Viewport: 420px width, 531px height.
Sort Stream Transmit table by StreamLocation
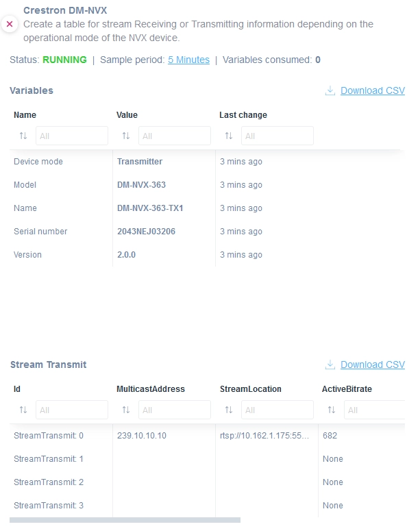point(229,410)
